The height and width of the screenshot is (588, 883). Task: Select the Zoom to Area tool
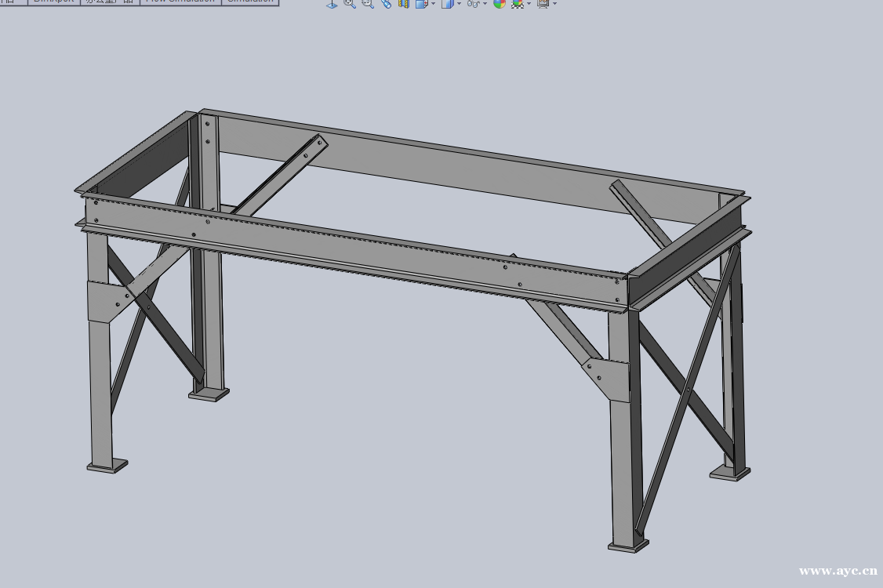click(367, 4)
